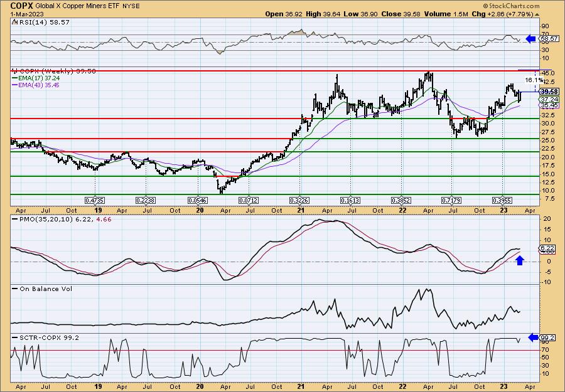
Task: Click the 0.3852 cycle value label
Action: (401, 200)
